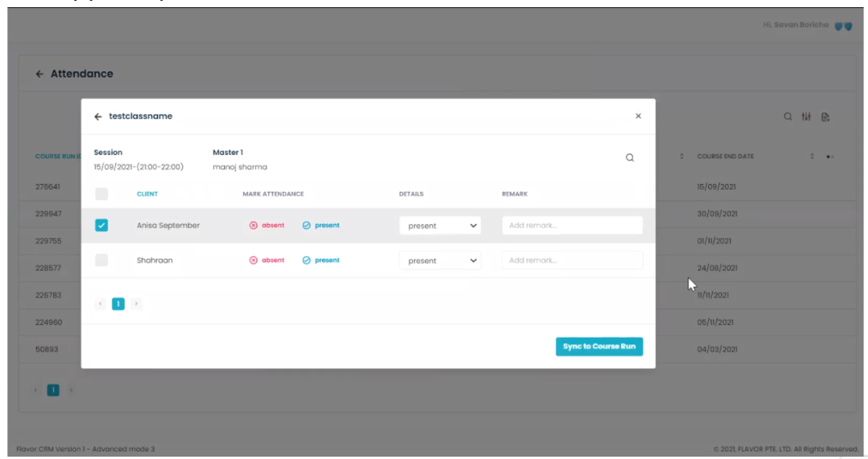Sort by Course End Date arrows
Image resolution: width=868 pixels, height=459 pixels.
(x=812, y=157)
